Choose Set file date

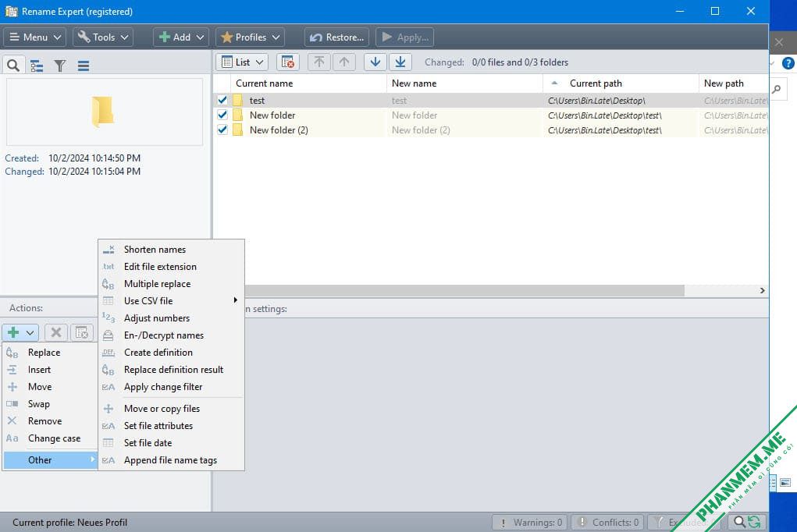point(171,443)
